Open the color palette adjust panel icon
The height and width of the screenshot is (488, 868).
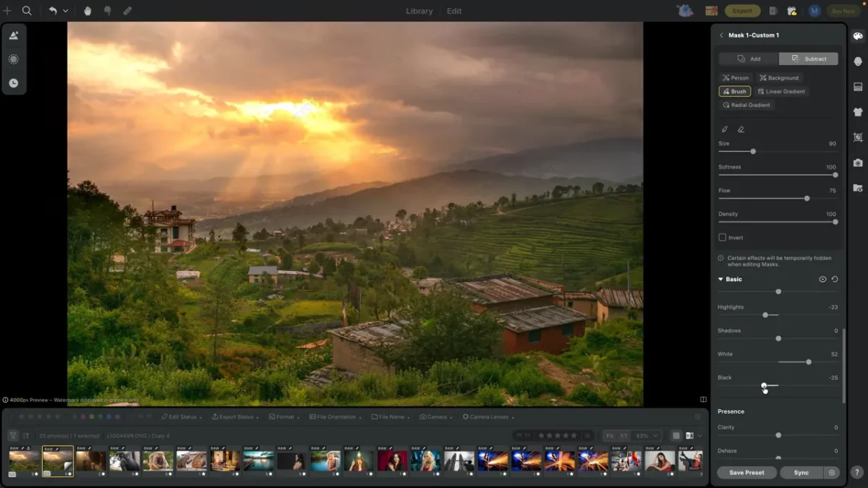(x=858, y=36)
